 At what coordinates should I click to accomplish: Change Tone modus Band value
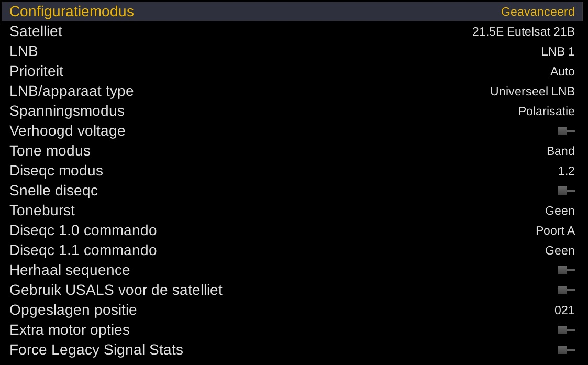tap(560, 151)
